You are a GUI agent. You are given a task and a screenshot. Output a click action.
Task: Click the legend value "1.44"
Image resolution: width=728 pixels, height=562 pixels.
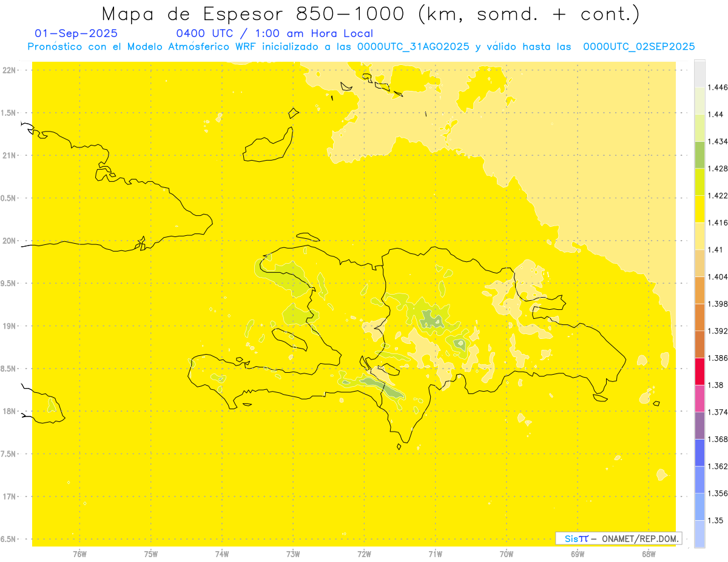715,115
